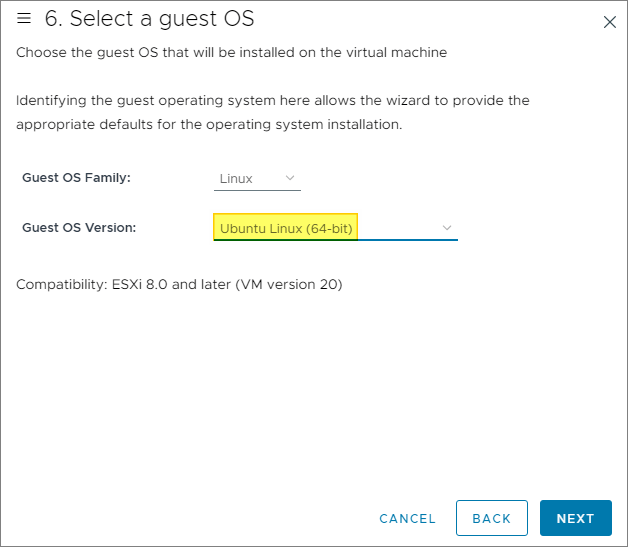Close the guest OS wizard dialog
Viewport: 628px width, 547px height.
click(609, 21)
